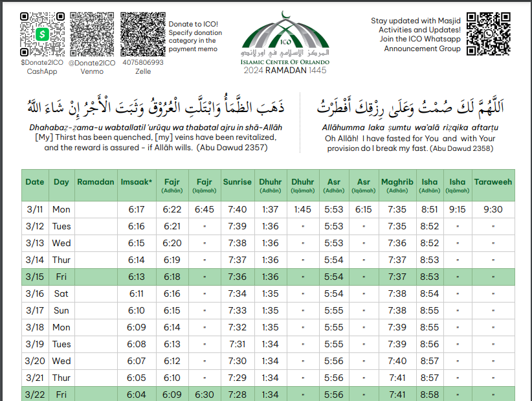Click the 3/22 date cell
This screenshot has height=401, width=532.
tap(35, 395)
